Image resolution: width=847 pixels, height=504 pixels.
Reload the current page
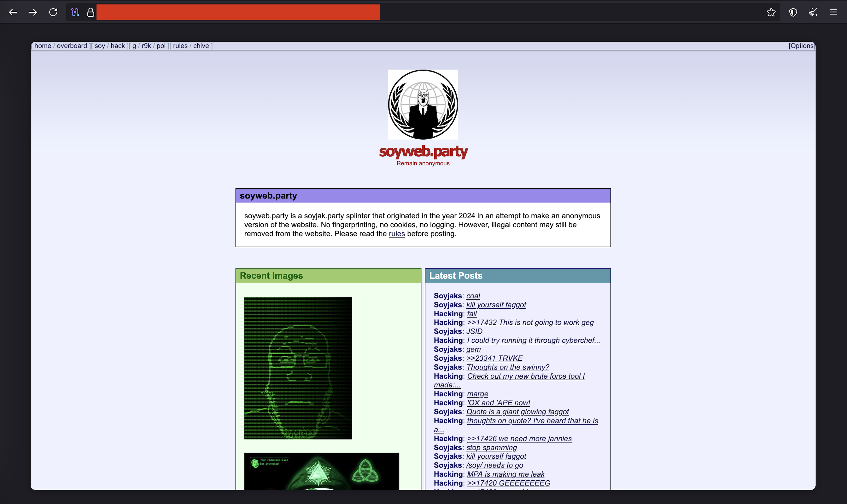coord(53,12)
